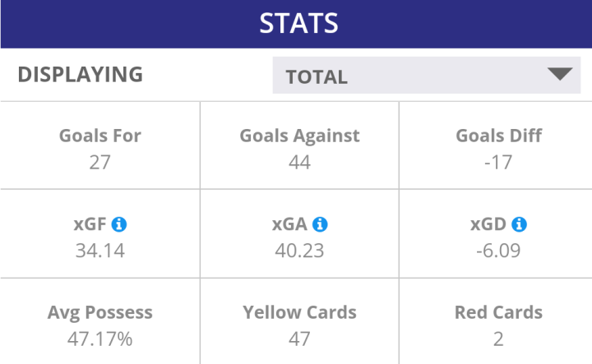Click the info icon beside xGA
Viewport: 592px width, 364px height.
321,224
